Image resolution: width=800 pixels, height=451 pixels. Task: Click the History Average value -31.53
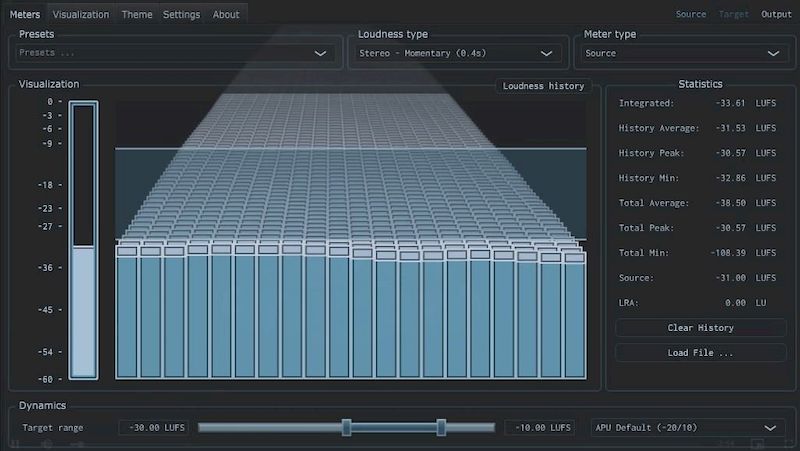pyautogui.click(x=730, y=128)
